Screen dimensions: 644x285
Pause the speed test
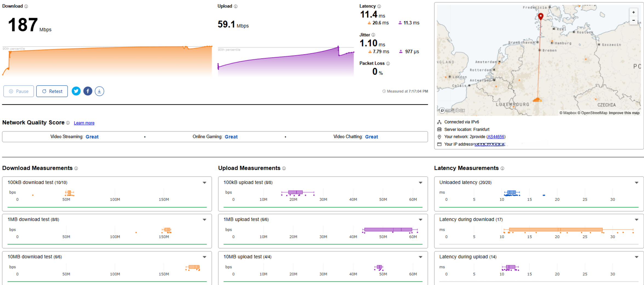(19, 91)
